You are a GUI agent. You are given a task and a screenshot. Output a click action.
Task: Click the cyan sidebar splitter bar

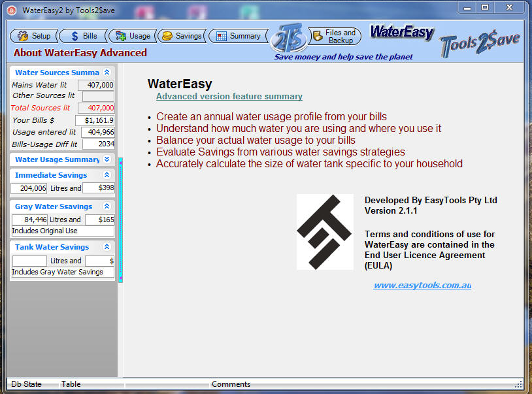coord(120,219)
